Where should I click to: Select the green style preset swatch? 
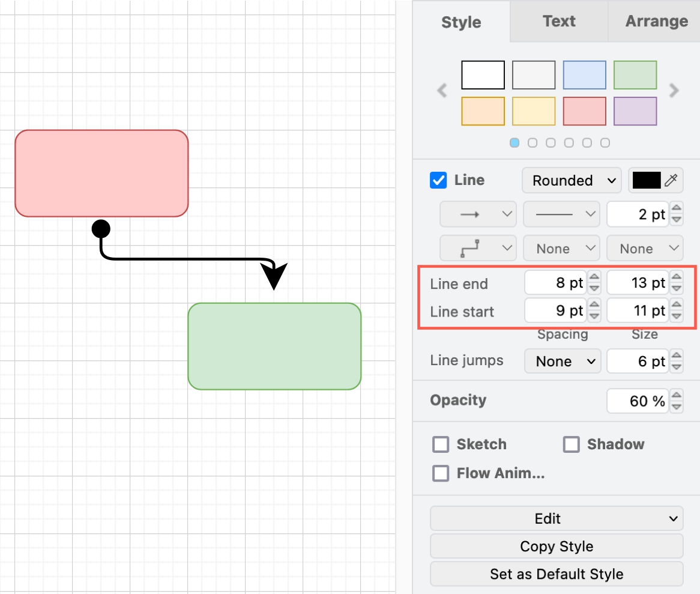click(x=635, y=74)
